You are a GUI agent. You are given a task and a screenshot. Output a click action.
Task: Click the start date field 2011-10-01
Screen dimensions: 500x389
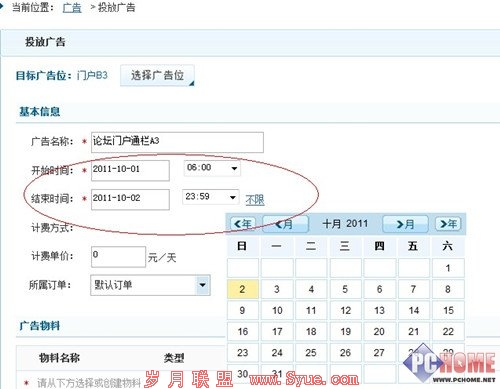click(130, 170)
